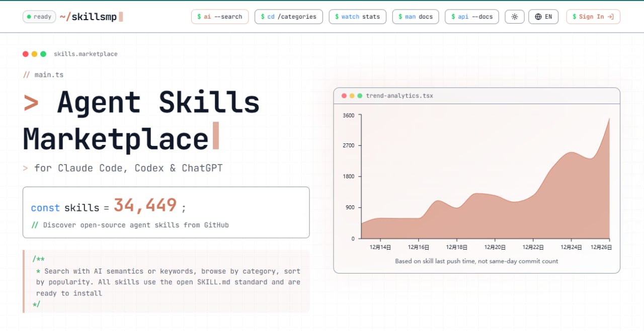Click the 34,449 skills count

145,205
